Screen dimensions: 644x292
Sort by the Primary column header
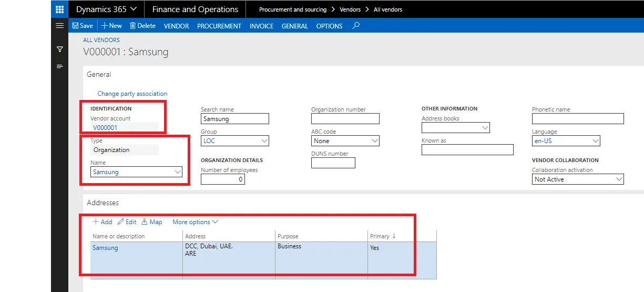point(383,236)
